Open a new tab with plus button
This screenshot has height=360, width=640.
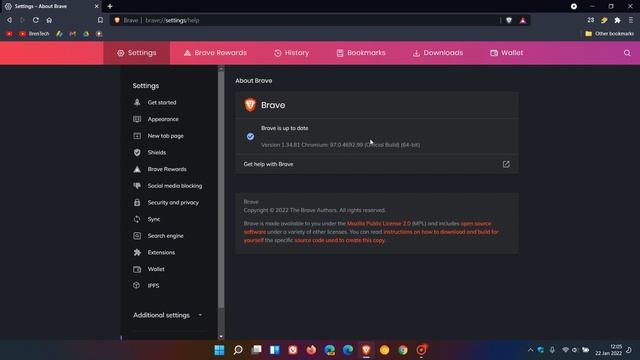pos(110,6)
